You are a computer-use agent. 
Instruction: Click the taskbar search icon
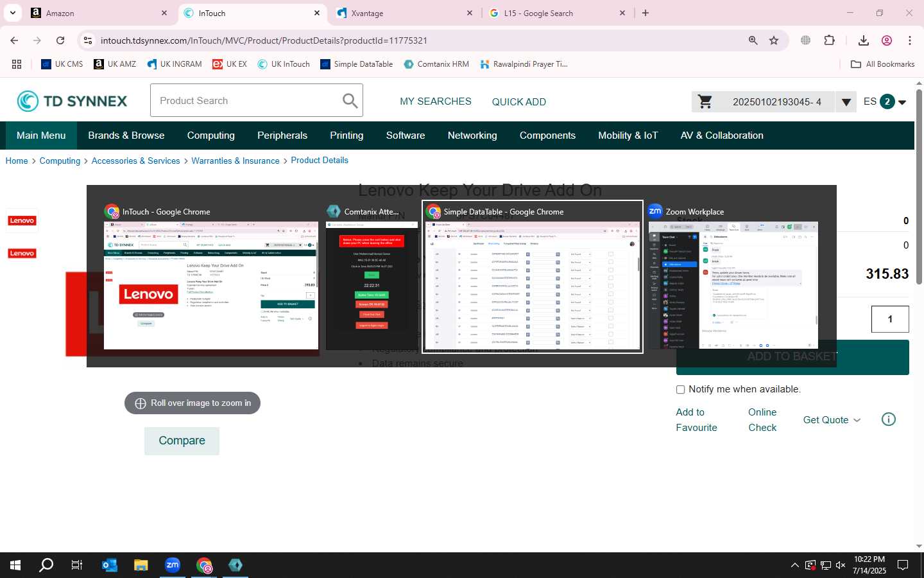46,565
